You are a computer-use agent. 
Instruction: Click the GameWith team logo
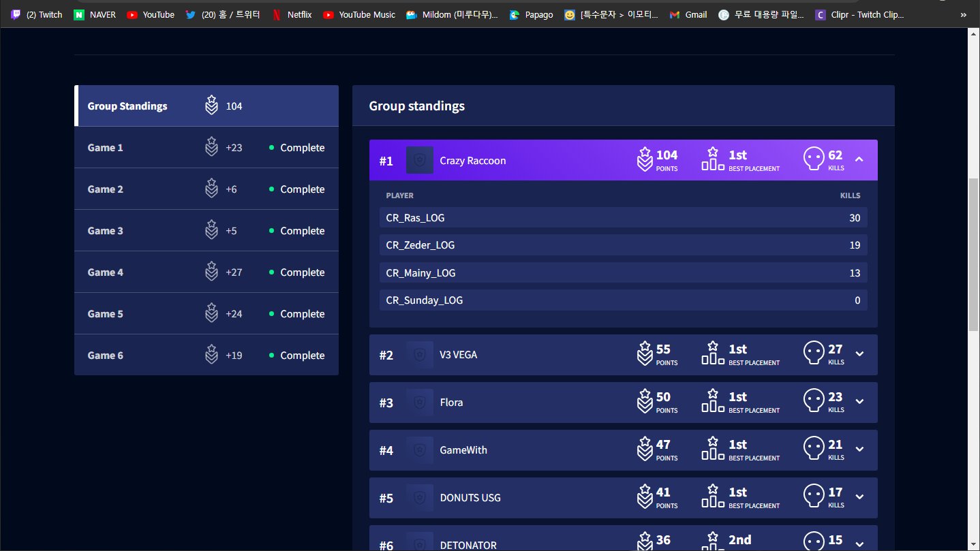[x=420, y=450]
